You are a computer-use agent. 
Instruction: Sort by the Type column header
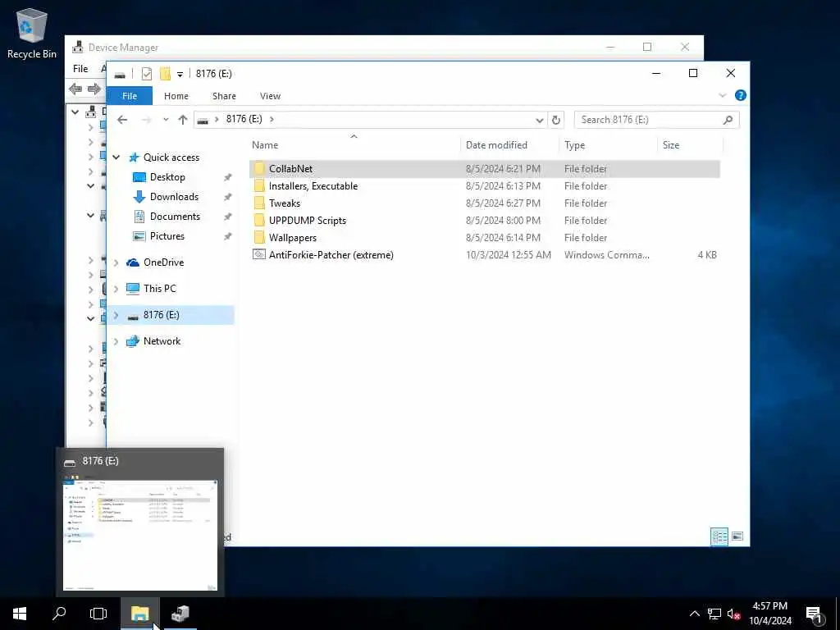574,145
